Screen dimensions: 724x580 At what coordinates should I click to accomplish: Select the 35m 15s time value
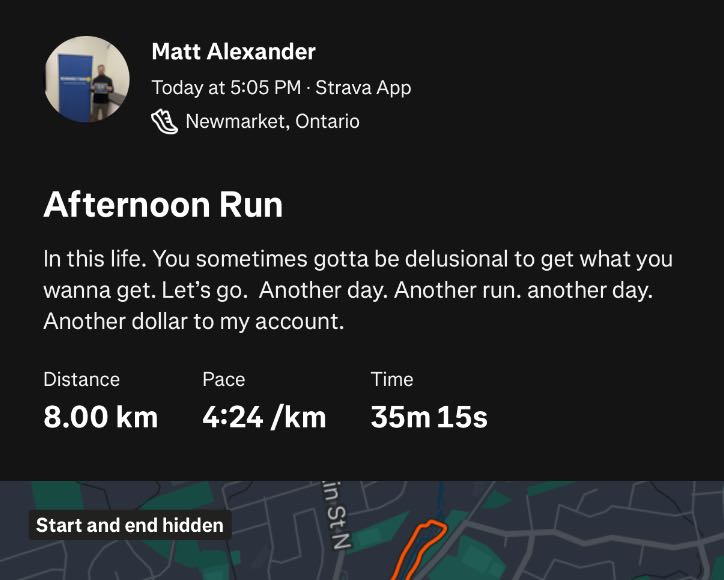428,417
